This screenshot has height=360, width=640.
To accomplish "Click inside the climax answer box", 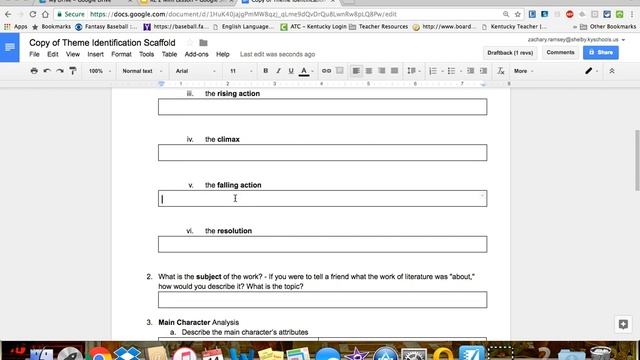I will 322,153.
